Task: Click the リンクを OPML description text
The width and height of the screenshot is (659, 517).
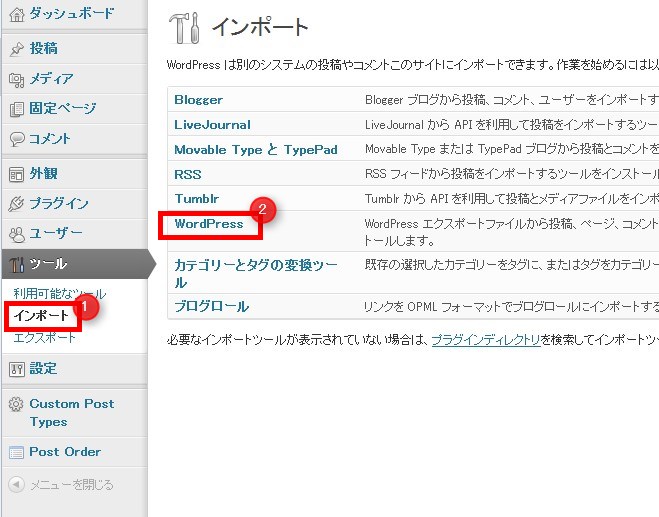Action: point(511,307)
